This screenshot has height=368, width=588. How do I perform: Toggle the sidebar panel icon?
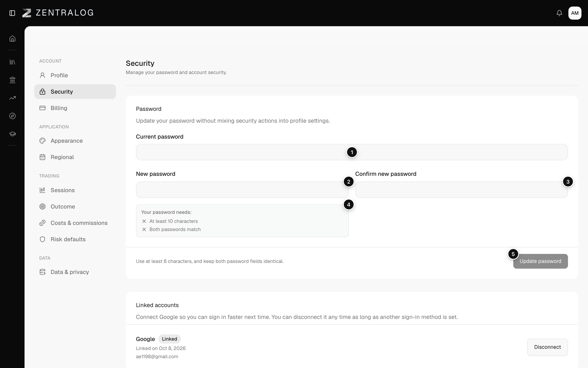[12, 13]
